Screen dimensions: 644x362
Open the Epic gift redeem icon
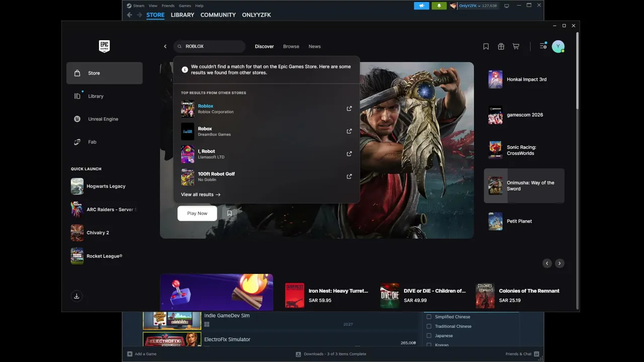(501, 46)
